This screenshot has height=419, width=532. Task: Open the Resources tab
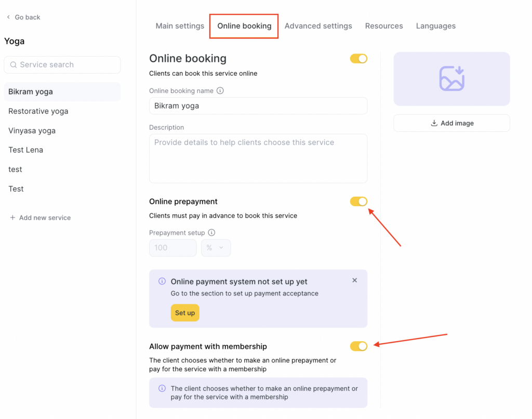click(x=384, y=26)
